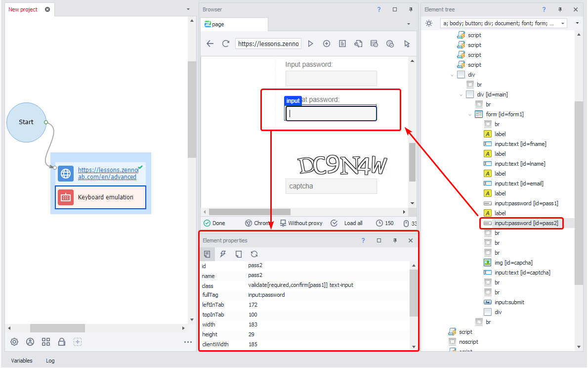Select the Keyboard emulation action block
The image size is (588, 368).
(100, 197)
